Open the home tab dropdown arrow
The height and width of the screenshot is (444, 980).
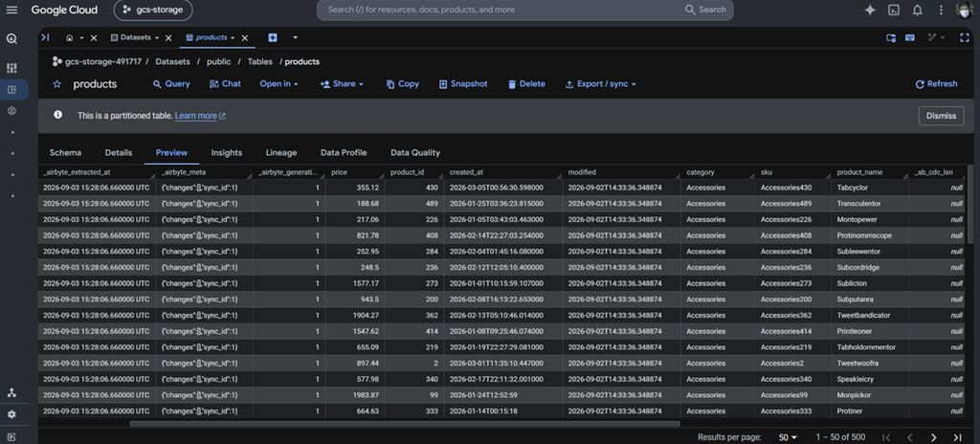click(81, 38)
